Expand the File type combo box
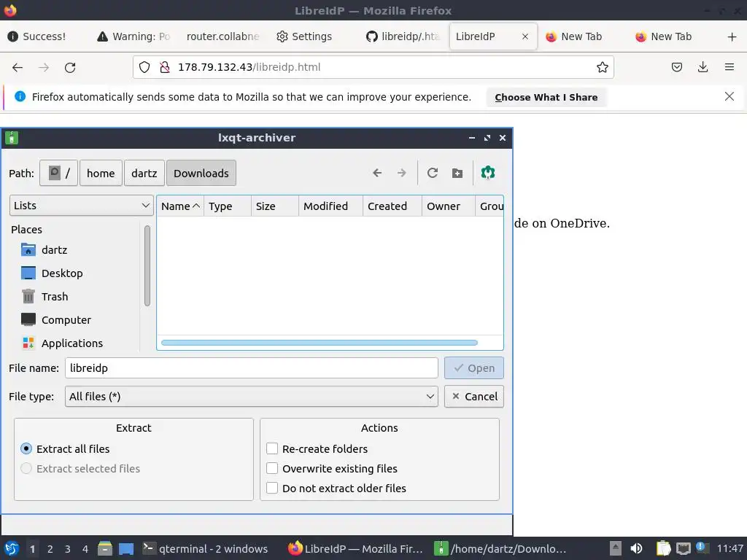The image size is (747, 560). [x=252, y=396]
